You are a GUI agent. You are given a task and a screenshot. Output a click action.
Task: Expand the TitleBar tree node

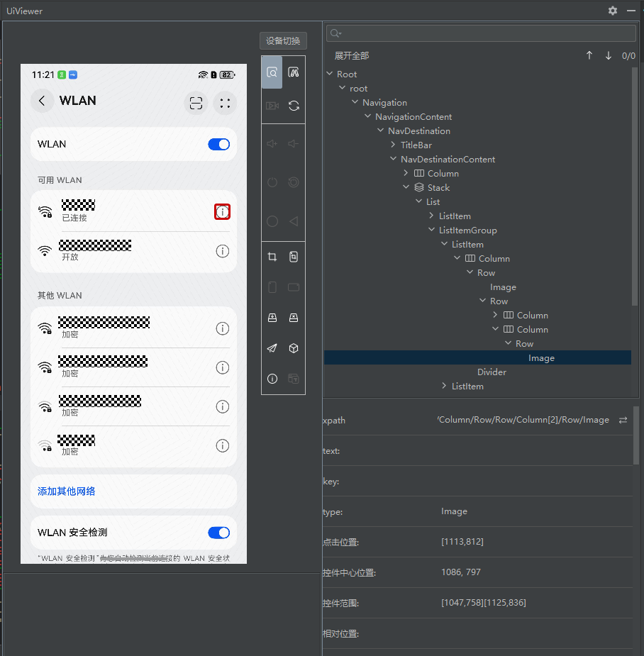point(394,145)
